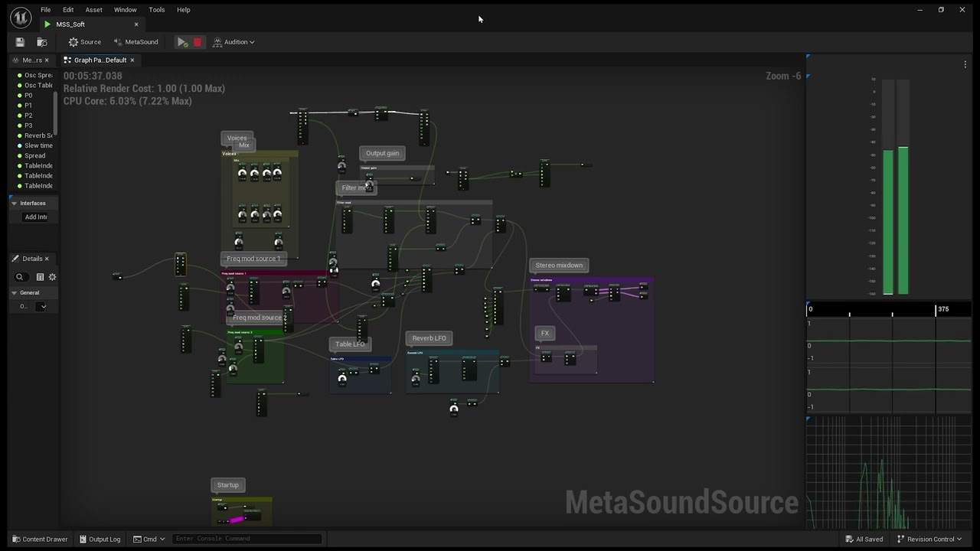
Task: Select the Freq mod source 1 comment
Action: tap(253, 259)
